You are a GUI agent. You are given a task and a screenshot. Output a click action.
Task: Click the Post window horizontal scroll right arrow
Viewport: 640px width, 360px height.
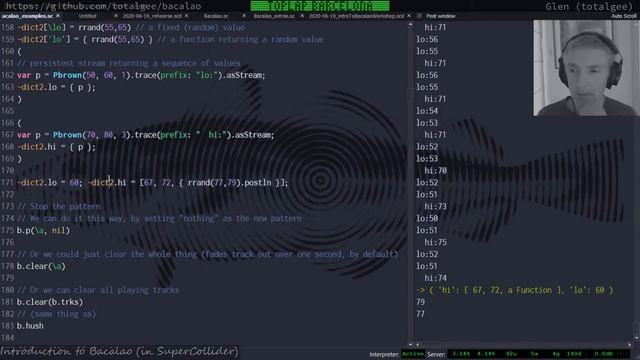629,345
